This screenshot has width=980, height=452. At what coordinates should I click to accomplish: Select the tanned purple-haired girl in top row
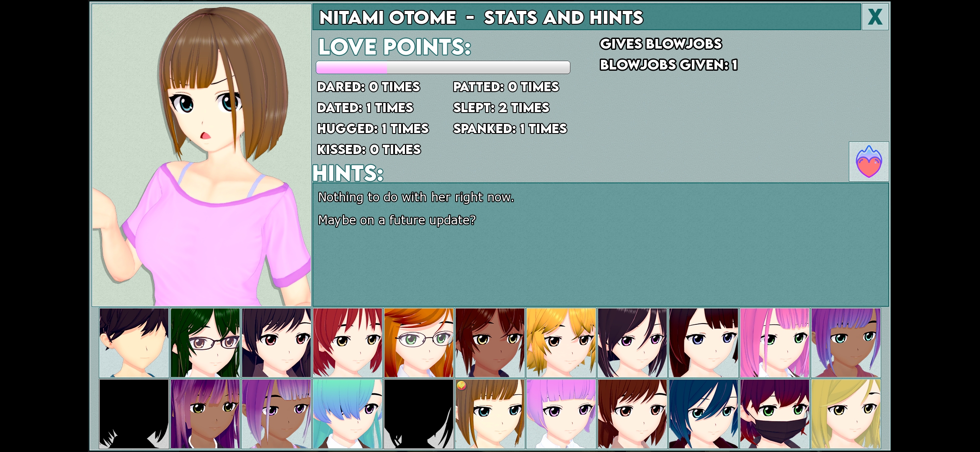(x=846, y=343)
